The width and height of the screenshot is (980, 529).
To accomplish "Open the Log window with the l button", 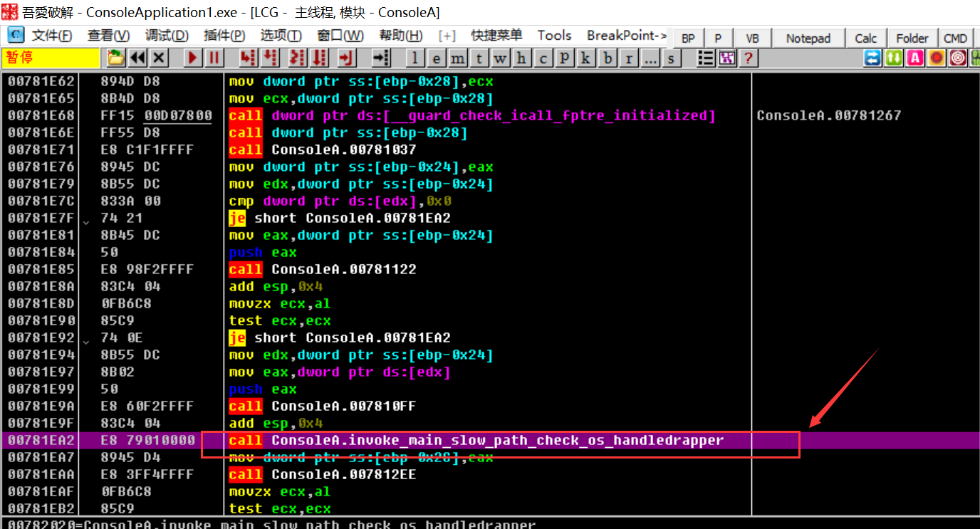I will [415, 58].
